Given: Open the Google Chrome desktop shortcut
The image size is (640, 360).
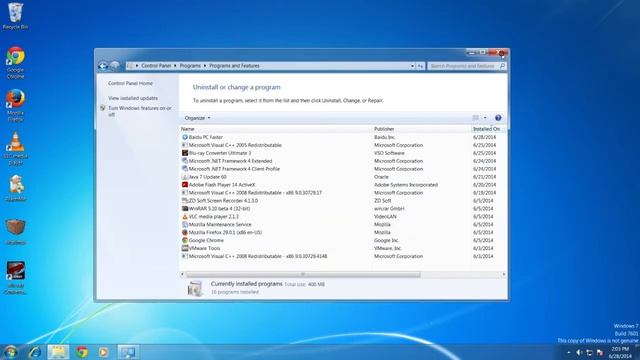Looking at the screenshot, I should [16, 62].
